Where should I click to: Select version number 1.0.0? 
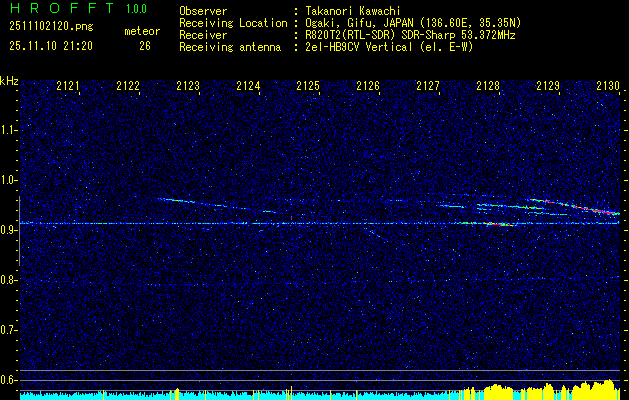(136, 9)
